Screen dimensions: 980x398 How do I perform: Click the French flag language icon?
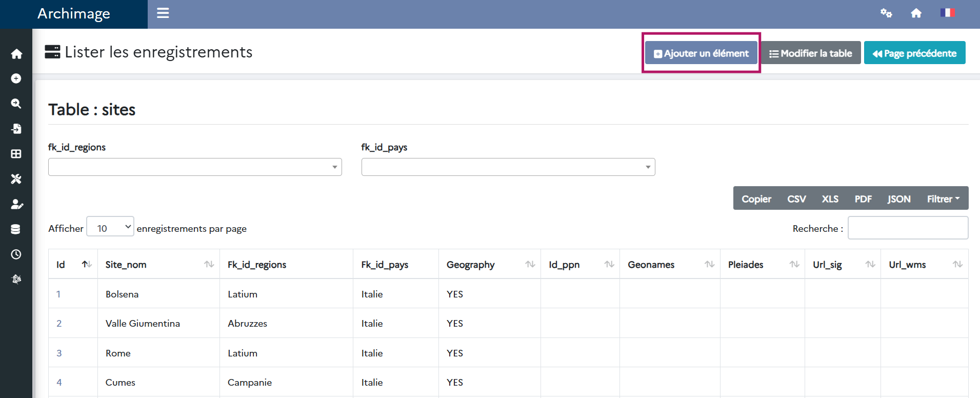[947, 13]
